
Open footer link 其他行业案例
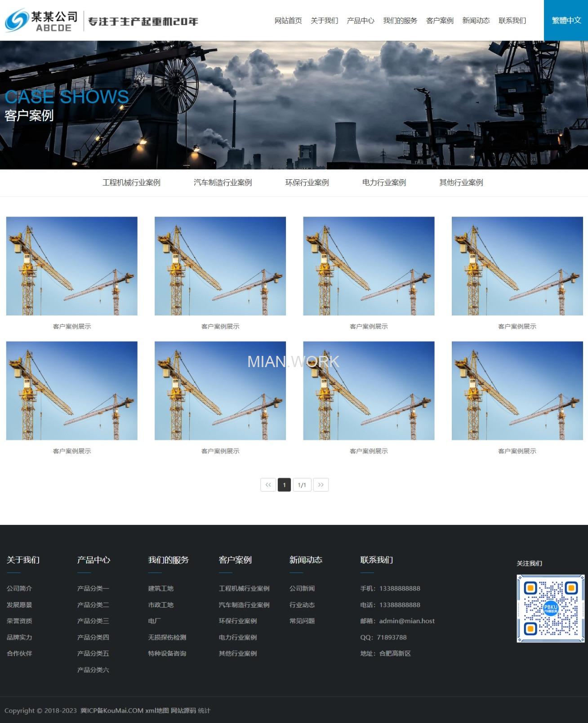(x=238, y=653)
